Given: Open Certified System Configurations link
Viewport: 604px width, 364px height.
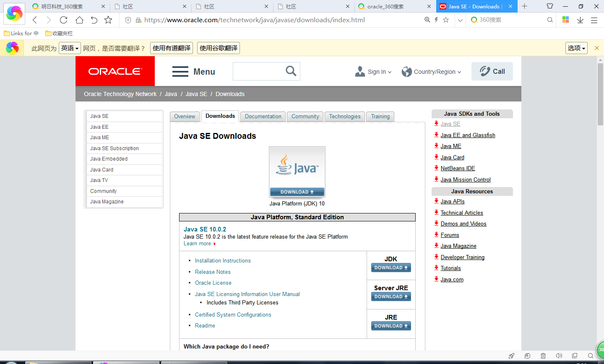Looking at the screenshot, I should (x=233, y=315).
